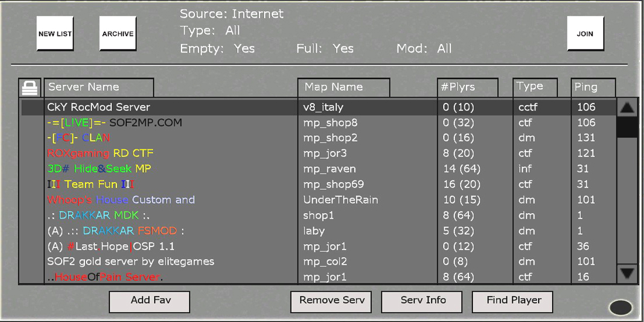The image size is (644, 322).
Task: Change the Mod filter setting
Action: (424, 49)
